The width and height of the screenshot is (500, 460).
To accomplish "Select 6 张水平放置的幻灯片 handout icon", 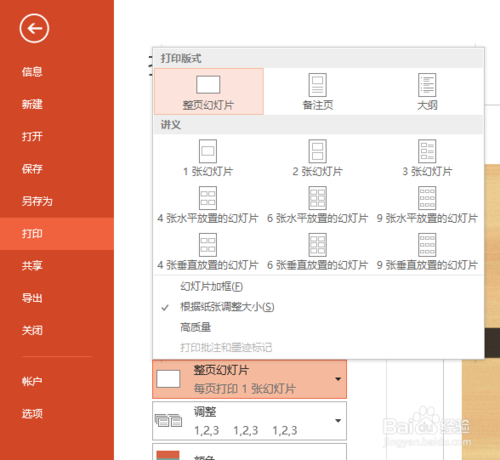I will (318, 198).
